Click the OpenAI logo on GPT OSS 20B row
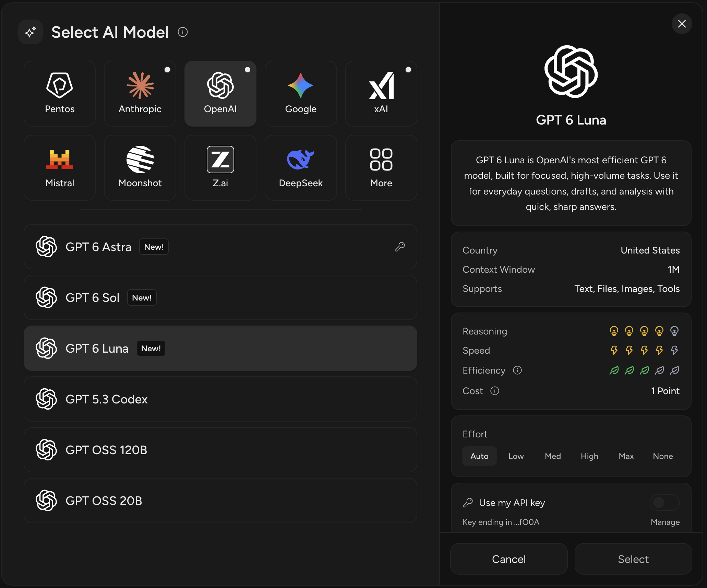This screenshot has width=707, height=588. coord(46,501)
